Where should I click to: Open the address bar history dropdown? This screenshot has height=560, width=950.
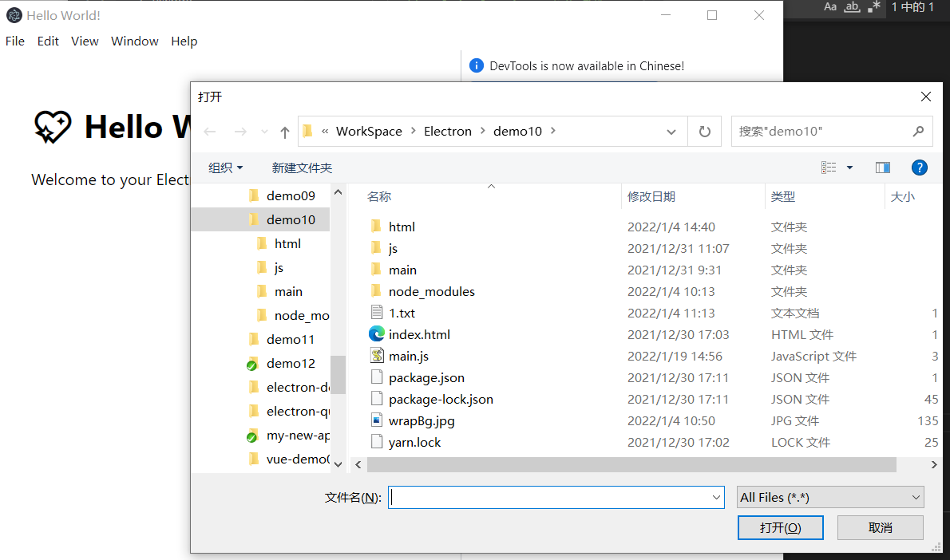tap(671, 131)
